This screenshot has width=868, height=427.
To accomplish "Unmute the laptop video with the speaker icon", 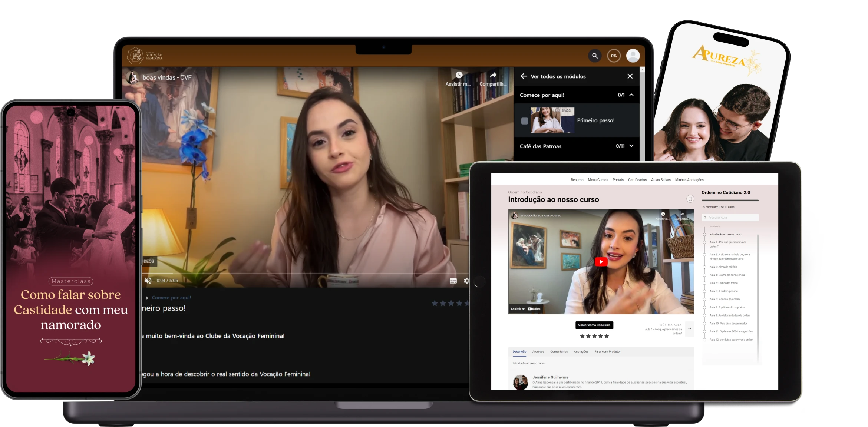I will (148, 281).
